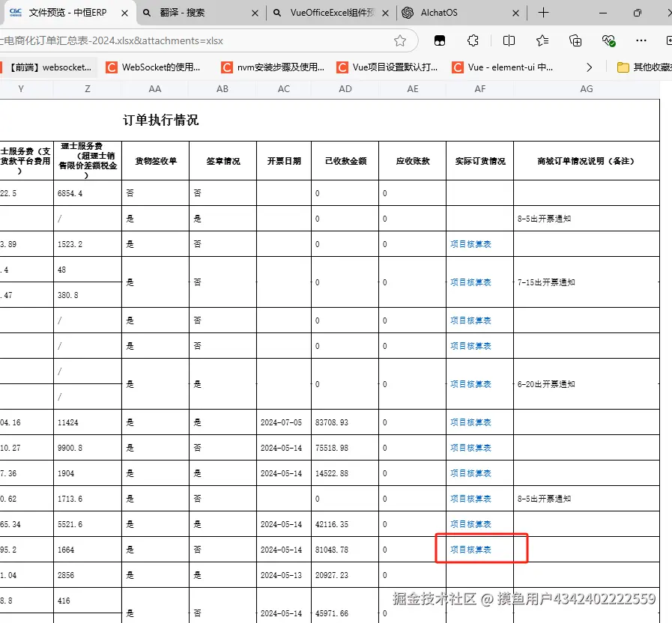Click the dark square extension icon in toolbar
Image resolution: width=672 pixels, height=623 pixels.
coord(440,41)
